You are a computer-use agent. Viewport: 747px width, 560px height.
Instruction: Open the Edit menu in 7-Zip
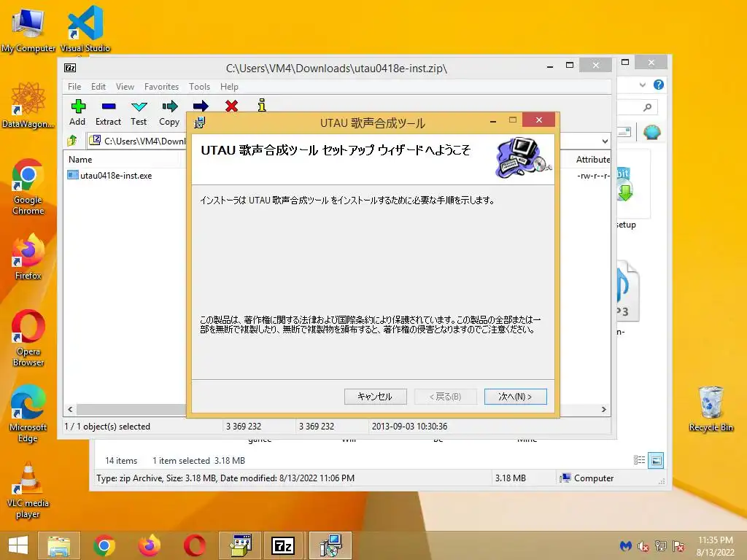(98, 87)
